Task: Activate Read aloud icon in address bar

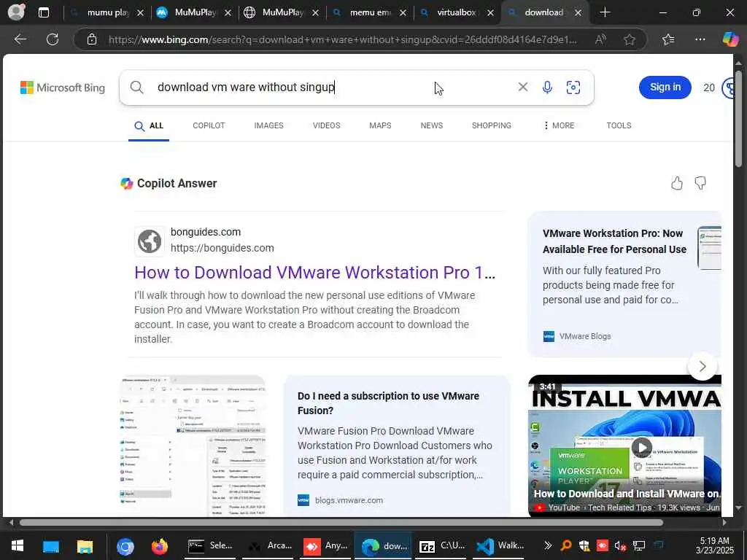Action: (x=600, y=39)
